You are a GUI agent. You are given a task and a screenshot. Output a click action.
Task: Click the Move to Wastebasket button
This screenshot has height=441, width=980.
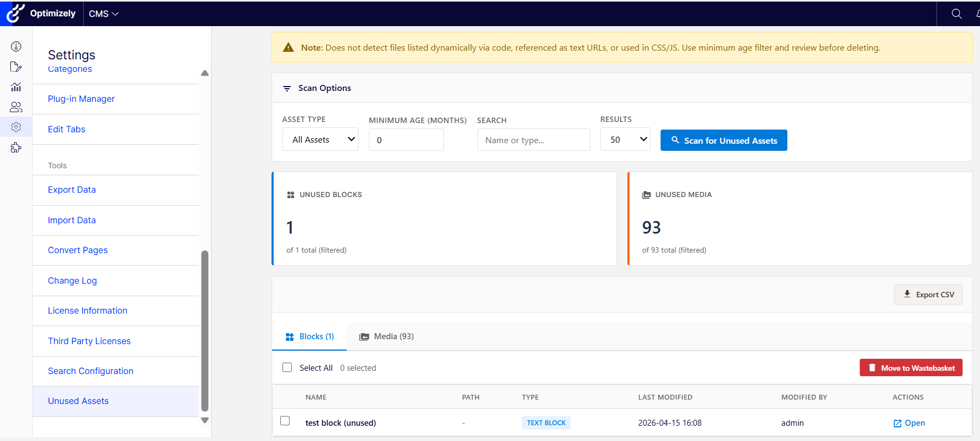910,368
